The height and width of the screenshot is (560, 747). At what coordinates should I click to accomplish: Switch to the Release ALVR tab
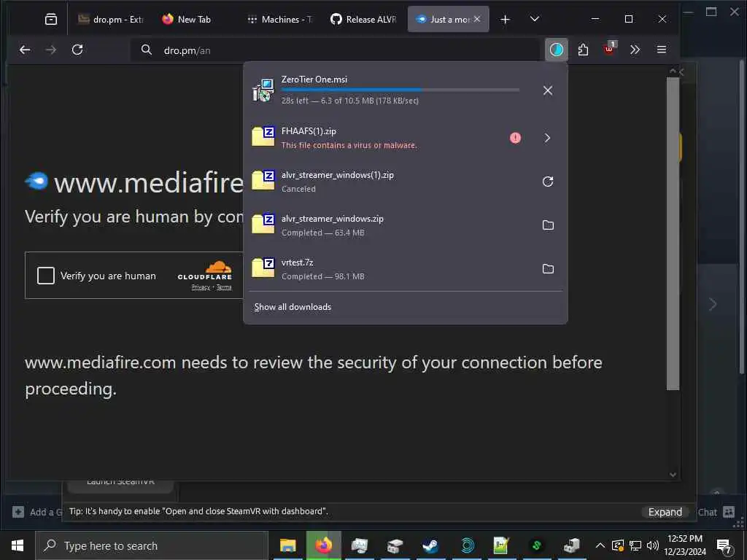point(363,19)
